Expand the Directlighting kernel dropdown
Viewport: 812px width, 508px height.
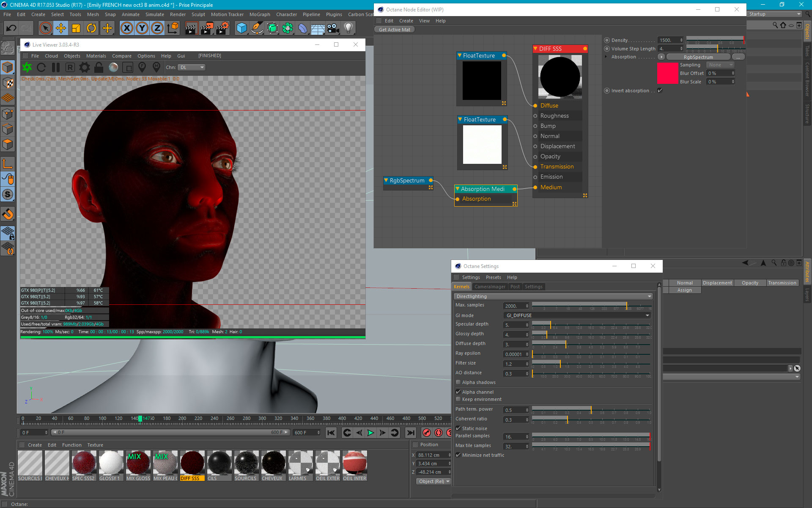point(554,296)
